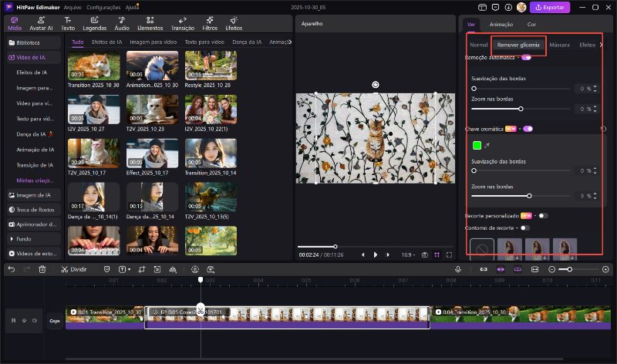Select the Normal tab
This screenshot has width=617, height=364.
478,45
